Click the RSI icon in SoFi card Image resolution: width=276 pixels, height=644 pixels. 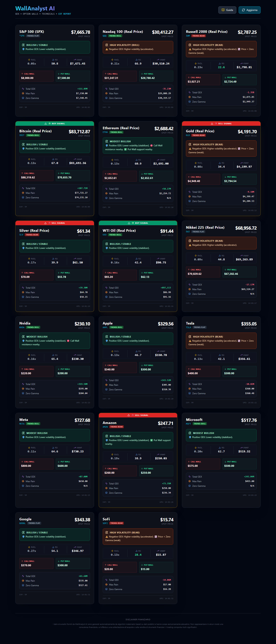[x=136, y=551]
